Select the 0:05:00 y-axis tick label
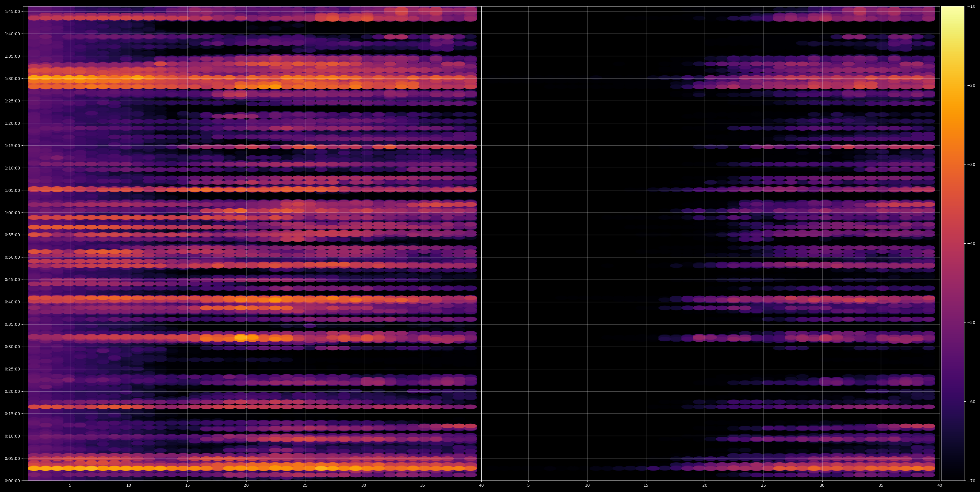 (x=12, y=458)
